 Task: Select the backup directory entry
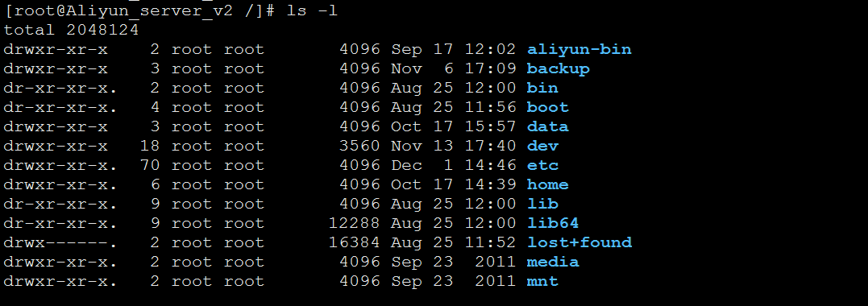point(558,68)
